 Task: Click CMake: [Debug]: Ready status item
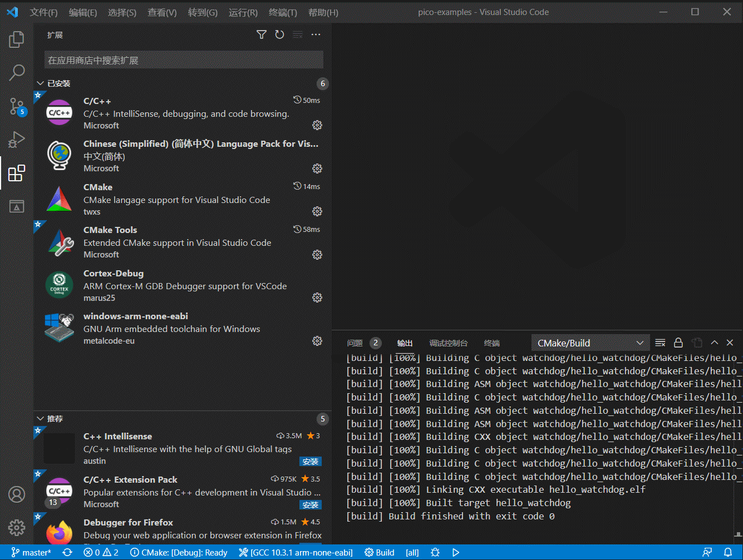coord(179,552)
